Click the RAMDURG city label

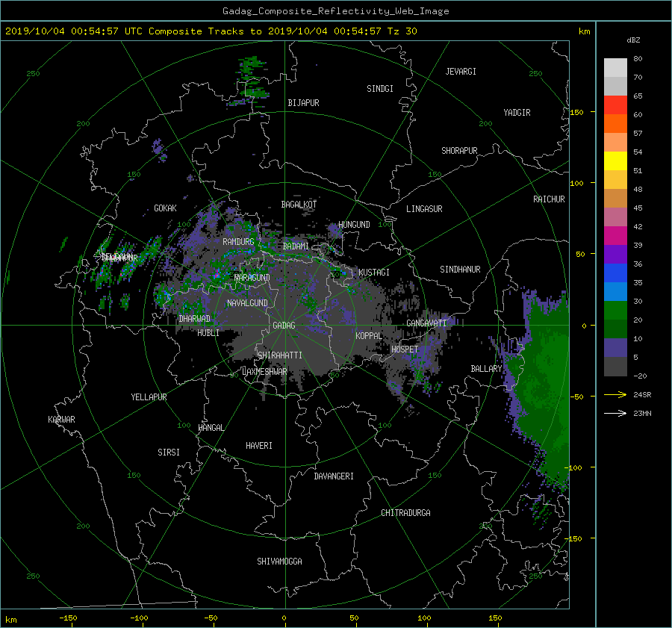pyautogui.click(x=238, y=242)
